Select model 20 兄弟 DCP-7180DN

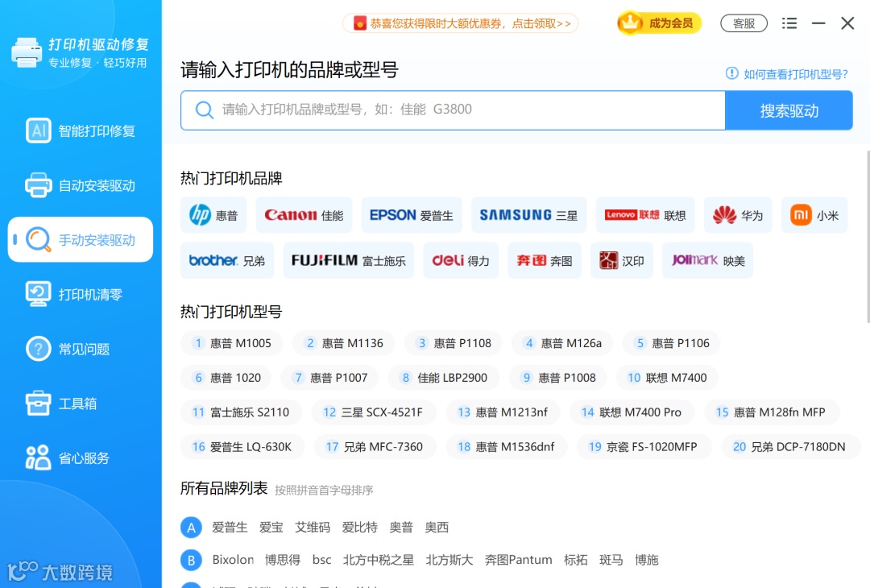click(x=791, y=446)
